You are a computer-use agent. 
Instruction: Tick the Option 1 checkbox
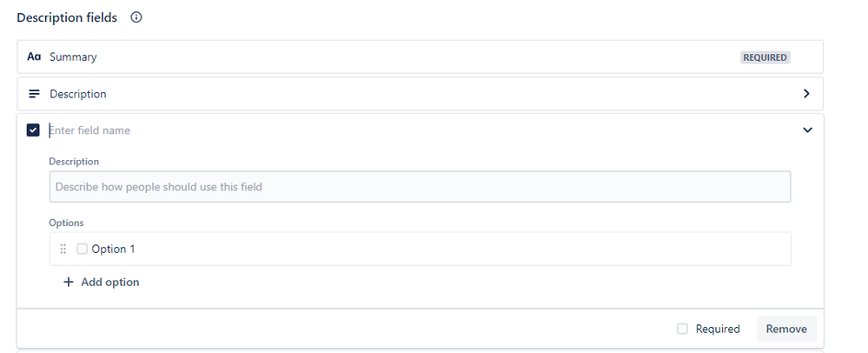tap(82, 249)
